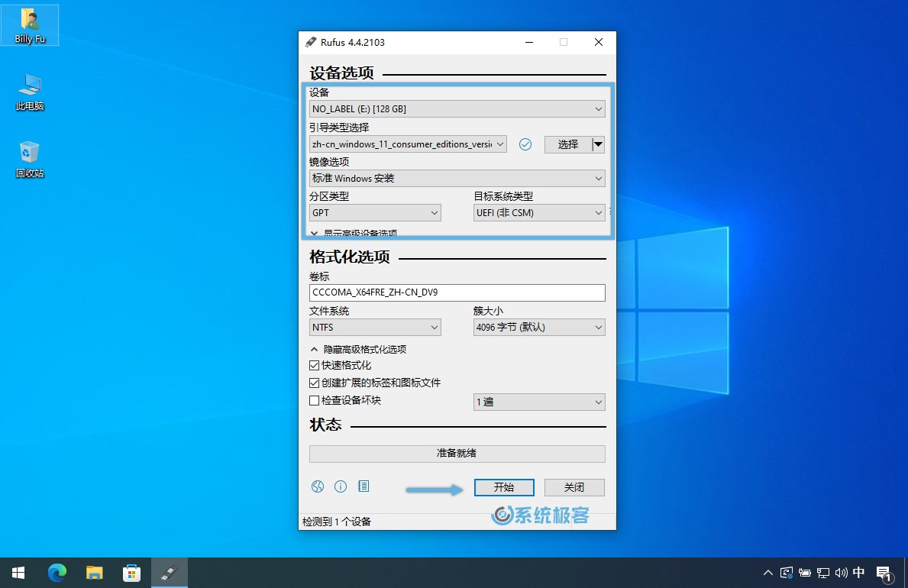Image resolution: width=908 pixels, height=588 pixels.
Task: Launch Microsoft Edge from the taskbar
Action: [57, 572]
